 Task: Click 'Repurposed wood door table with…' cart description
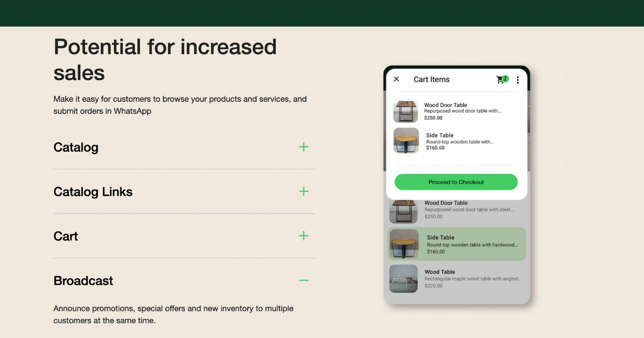pos(463,111)
